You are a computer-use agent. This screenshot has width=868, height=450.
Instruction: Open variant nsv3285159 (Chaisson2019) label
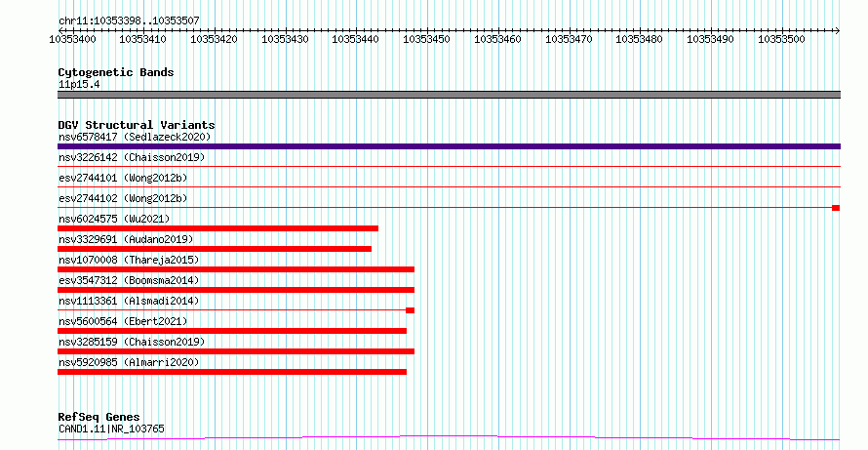pos(132,342)
